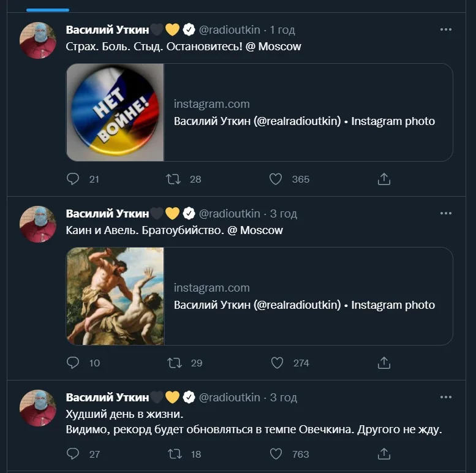Open the '1 год' timestamp link
Viewport: 476px width, 473px height.
pyautogui.click(x=283, y=29)
